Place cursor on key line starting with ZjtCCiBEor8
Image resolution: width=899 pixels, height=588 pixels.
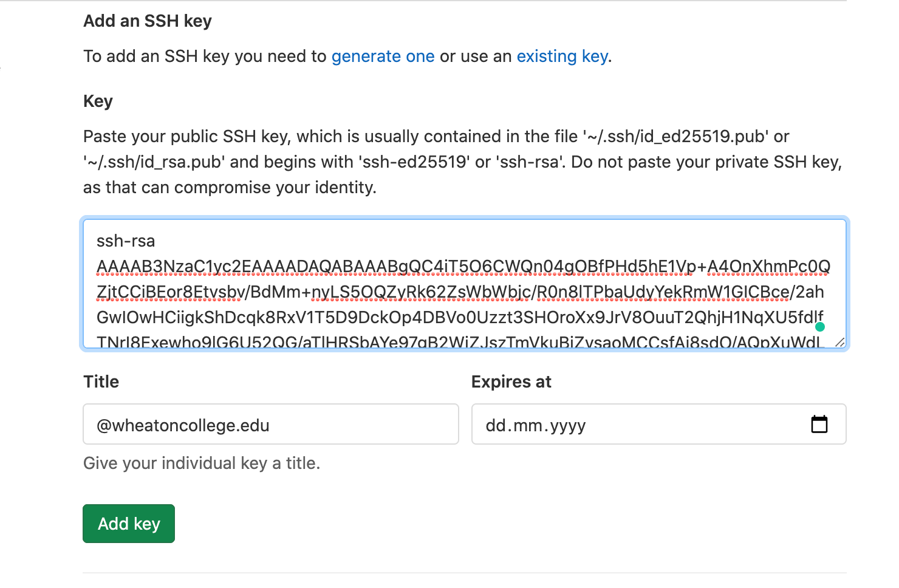[x=460, y=292]
